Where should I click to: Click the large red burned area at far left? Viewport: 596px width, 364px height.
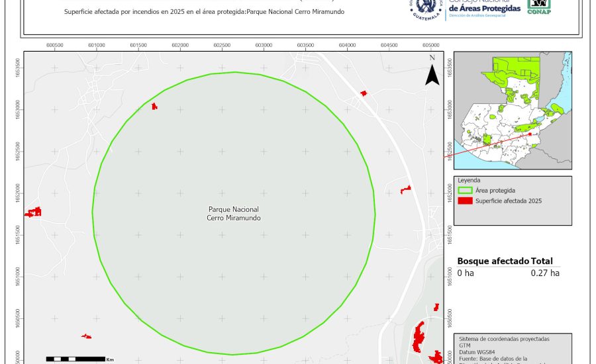[33, 212]
